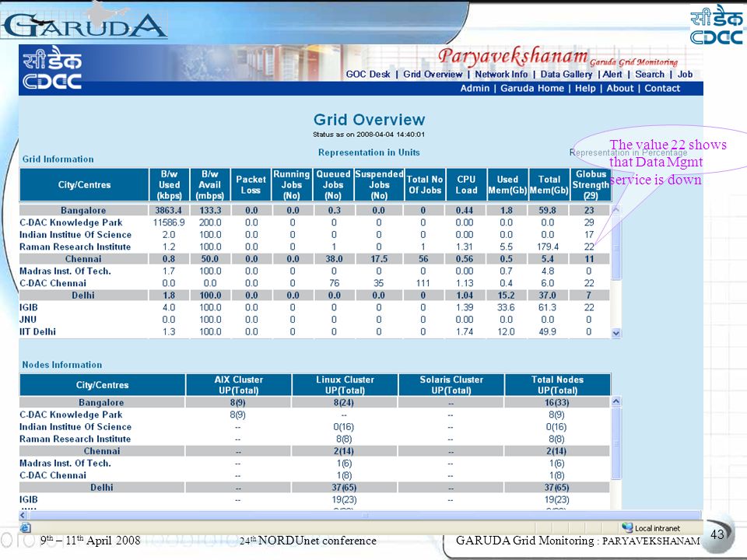Open the Search link in navigation
747x560 pixels.
649,75
